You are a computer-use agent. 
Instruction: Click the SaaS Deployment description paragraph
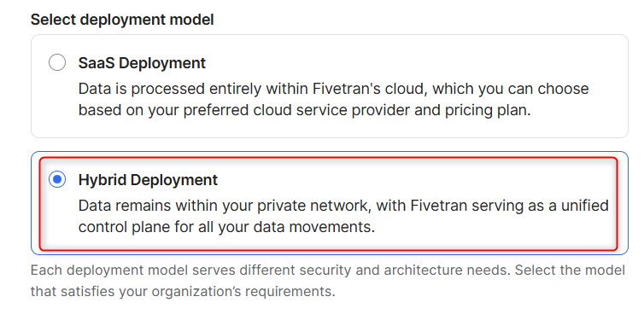click(x=333, y=100)
